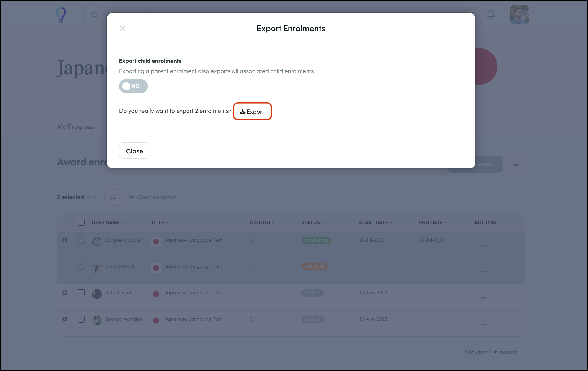Toggle Export child enrolments switch
588x371 pixels.
133,86
